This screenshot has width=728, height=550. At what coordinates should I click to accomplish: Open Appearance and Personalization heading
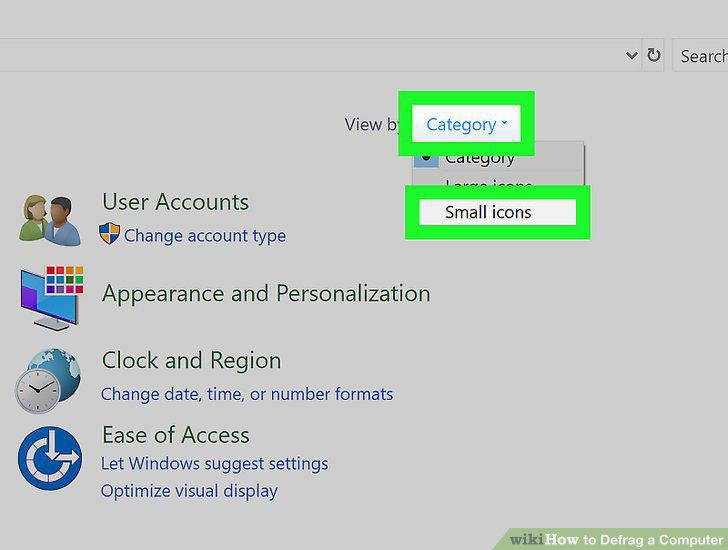tap(266, 294)
